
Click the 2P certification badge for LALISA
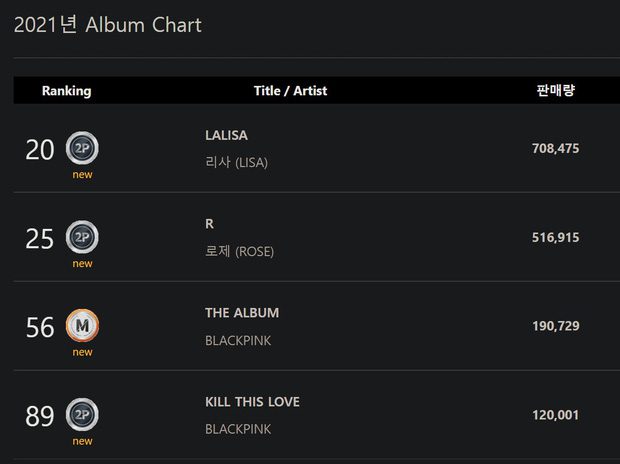click(82, 148)
